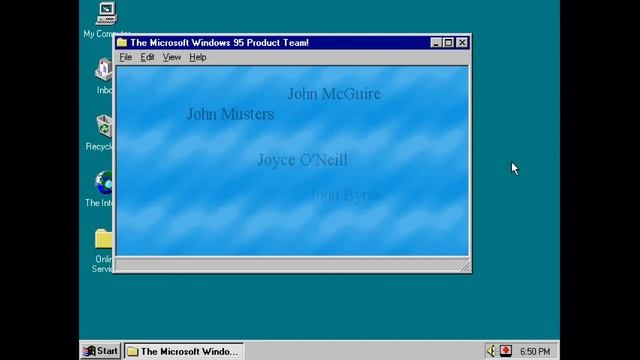Click the name John McGuire

(x=334, y=94)
